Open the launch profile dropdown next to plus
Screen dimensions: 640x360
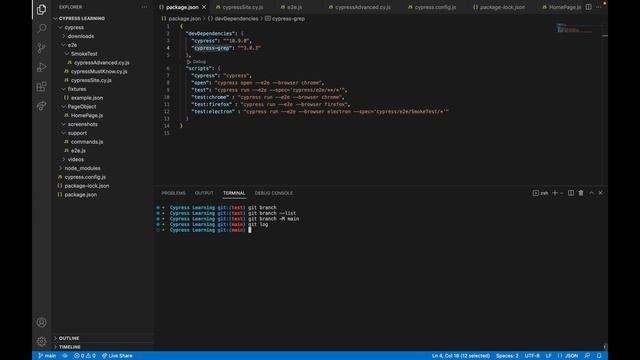coord(562,193)
